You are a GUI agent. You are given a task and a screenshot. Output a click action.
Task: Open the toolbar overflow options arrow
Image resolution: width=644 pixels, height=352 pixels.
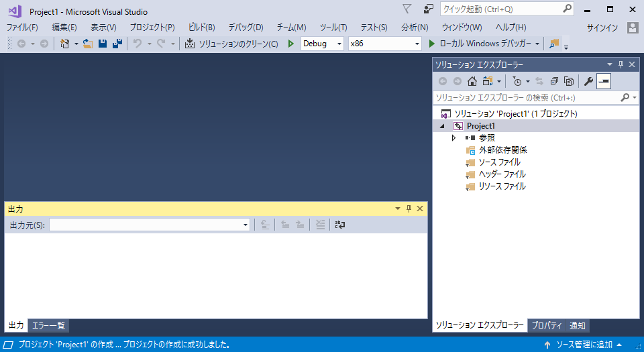[566, 47]
